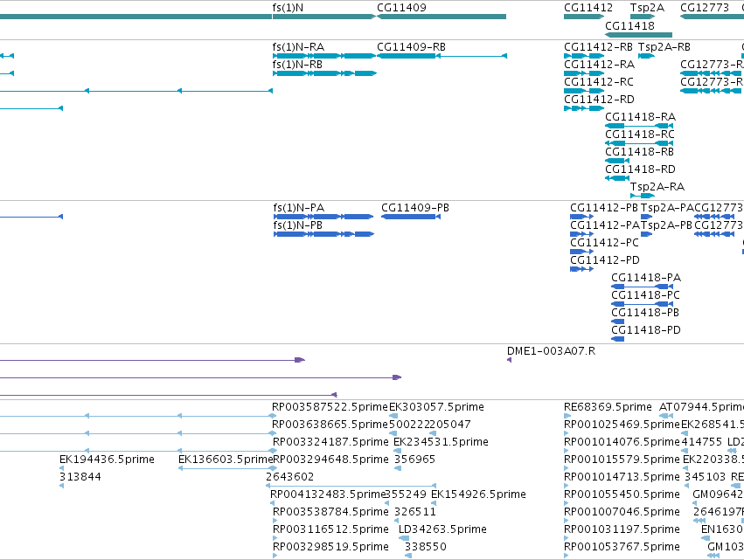Open the CG11409-PB protein feature
This screenshot has height=560, width=744.
(411, 217)
